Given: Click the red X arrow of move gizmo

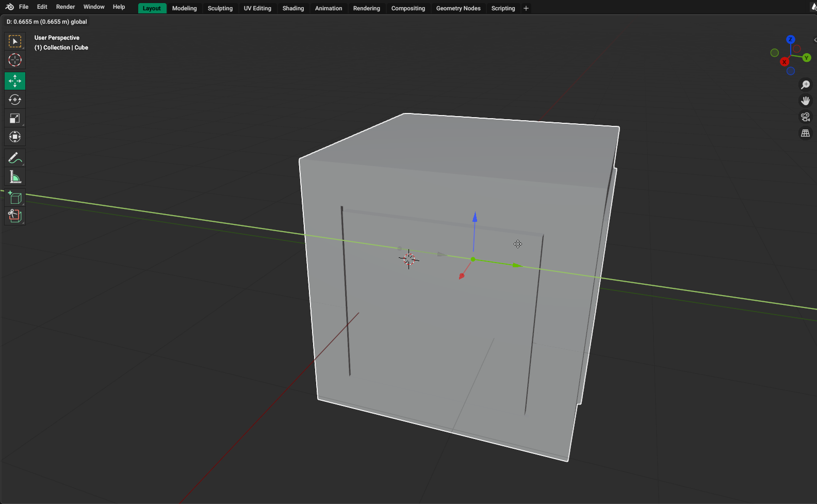Looking at the screenshot, I should [462, 276].
